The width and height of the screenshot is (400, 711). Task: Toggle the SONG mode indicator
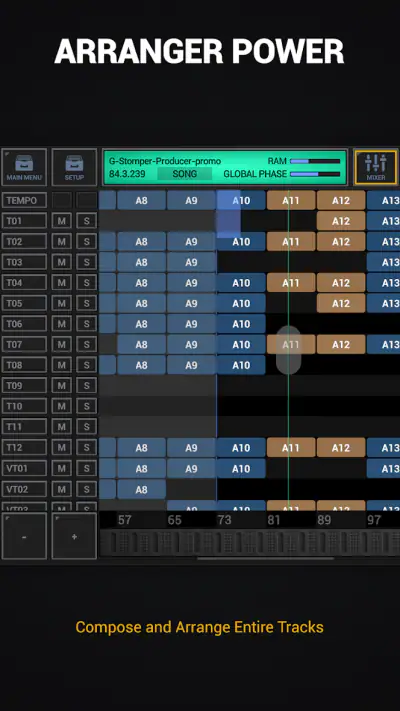[185, 174]
